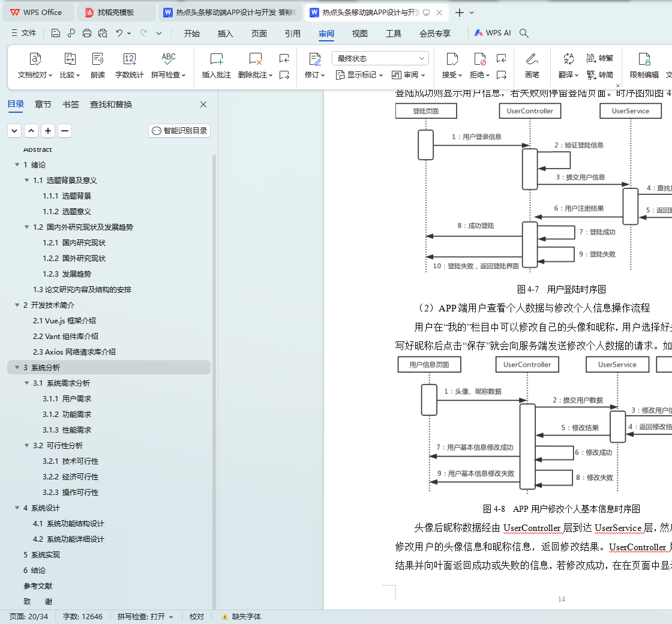This screenshot has height=624, width=672.
Task: Open 查找和替换 navigation tab
Action: (111, 104)
